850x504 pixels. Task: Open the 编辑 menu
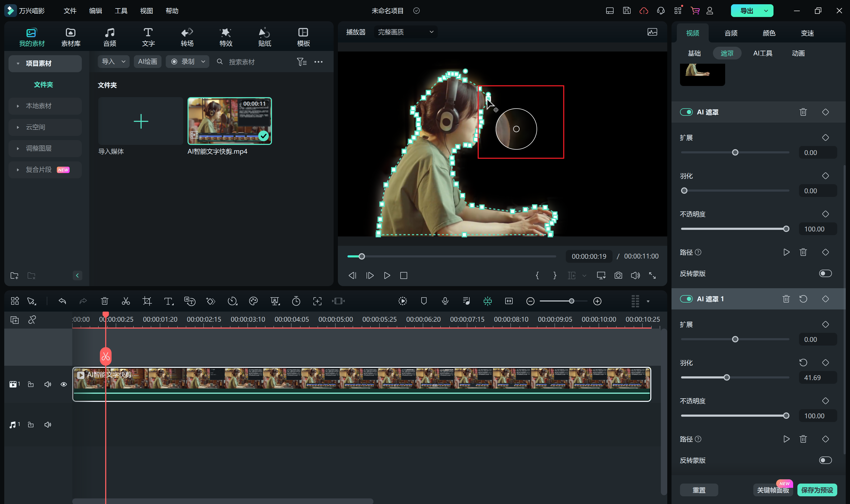(96, 11)
